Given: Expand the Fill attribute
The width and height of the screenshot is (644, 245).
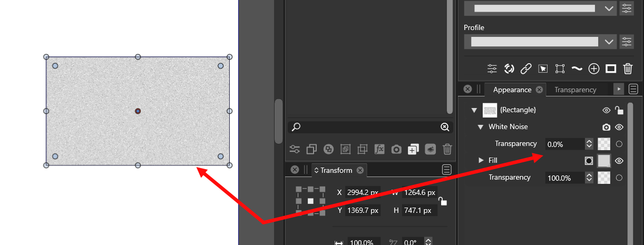Looking at the screenshot, I should [480, 160].
